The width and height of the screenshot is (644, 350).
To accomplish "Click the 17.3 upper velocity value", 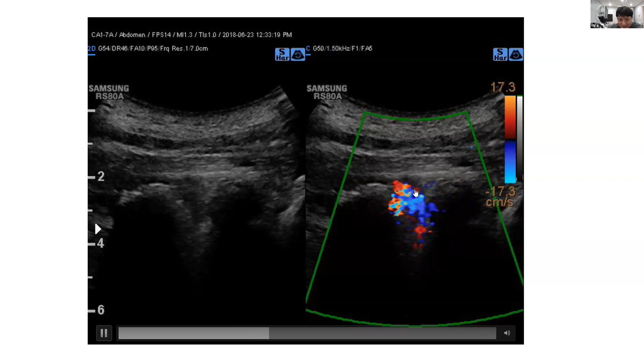I will click(503, 87).
